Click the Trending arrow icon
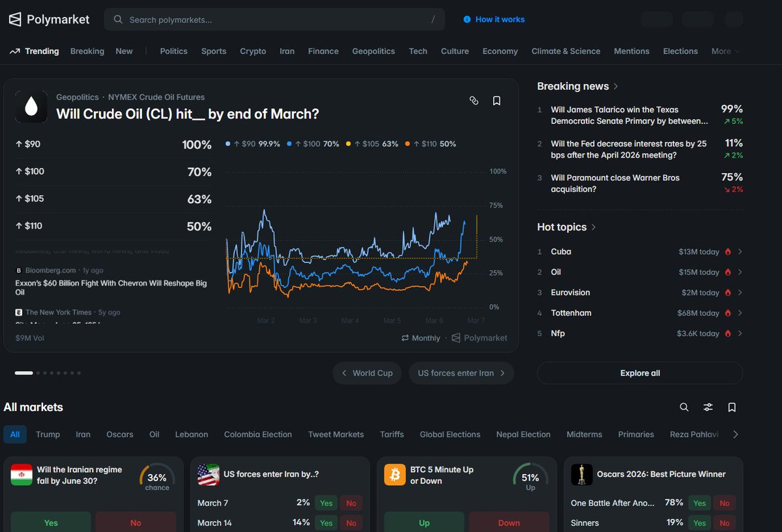Screen dimensions: 782x532 pos(14,51)
